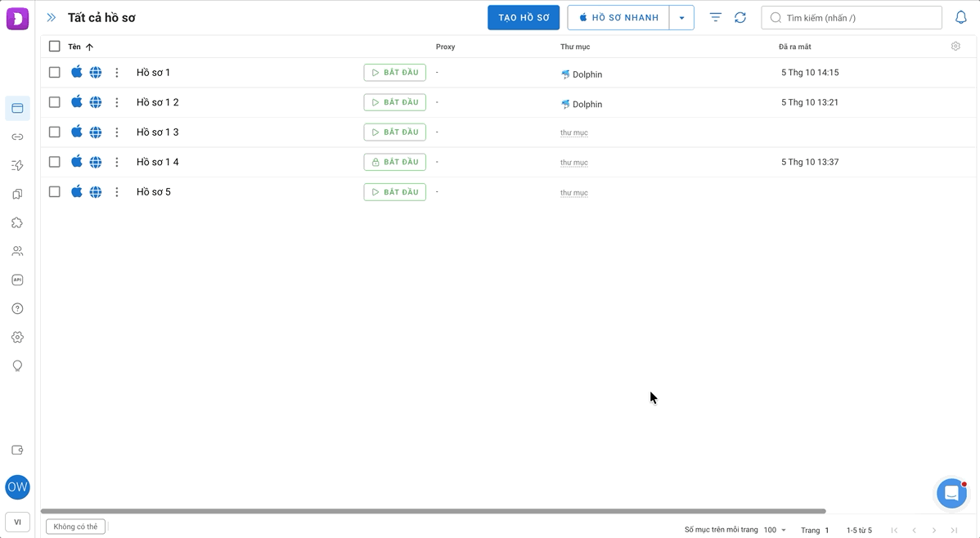Viewport: 980px width, 538px height.
Task: Expand the sidebar with double chevron
Action: click(52, 17)
